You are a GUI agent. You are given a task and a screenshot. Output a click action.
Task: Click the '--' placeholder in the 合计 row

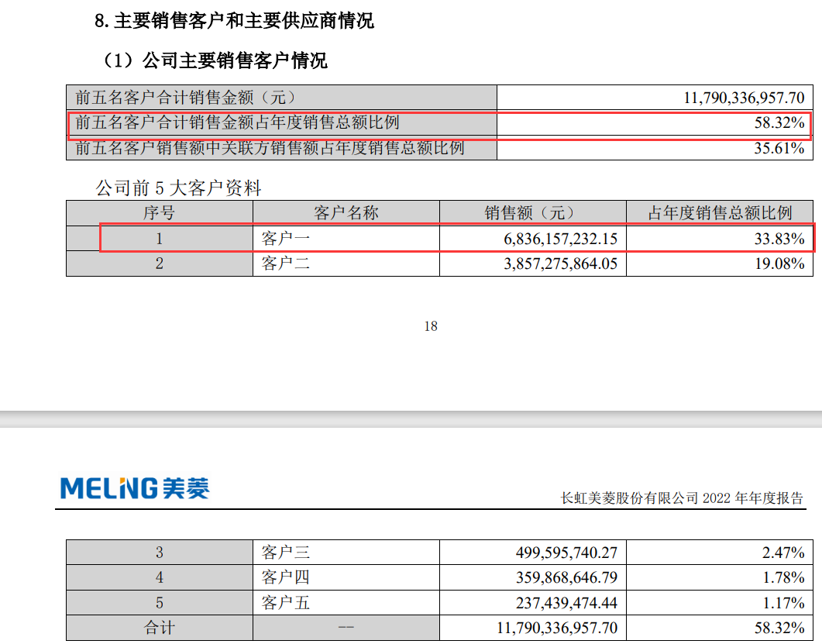coord(346,628)
